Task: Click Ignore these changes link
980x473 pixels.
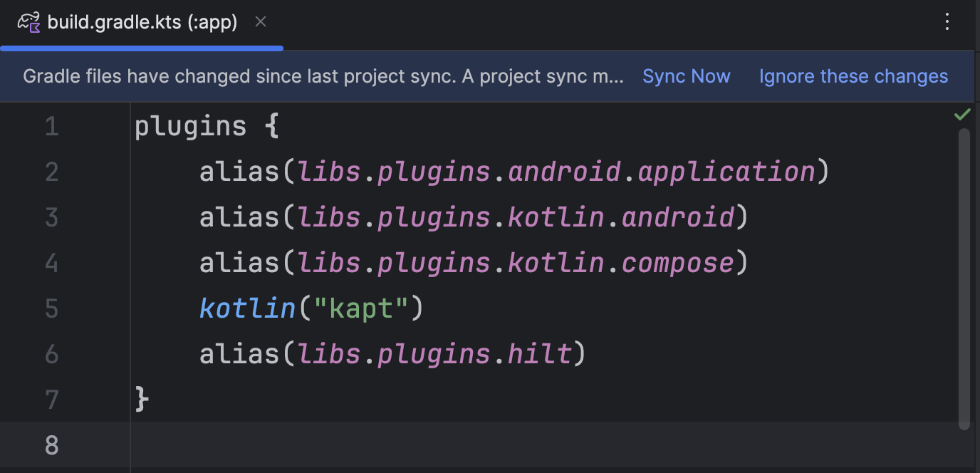Action: (853, 76)
